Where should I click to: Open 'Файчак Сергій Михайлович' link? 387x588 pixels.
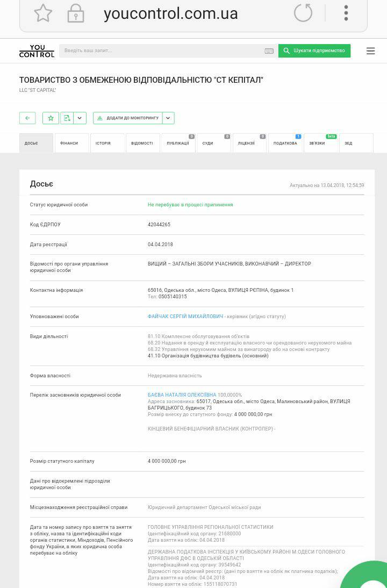pos(185,317)
